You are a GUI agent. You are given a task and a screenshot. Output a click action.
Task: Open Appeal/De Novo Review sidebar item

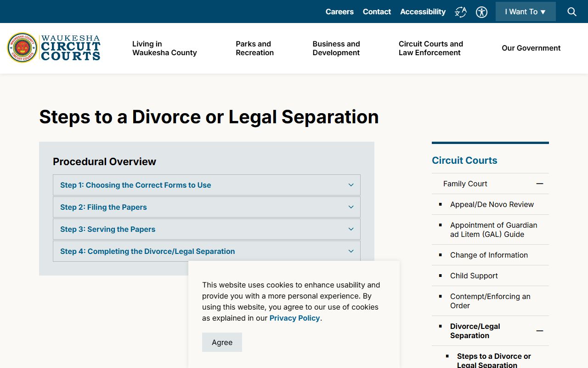(x=492, y=204)
